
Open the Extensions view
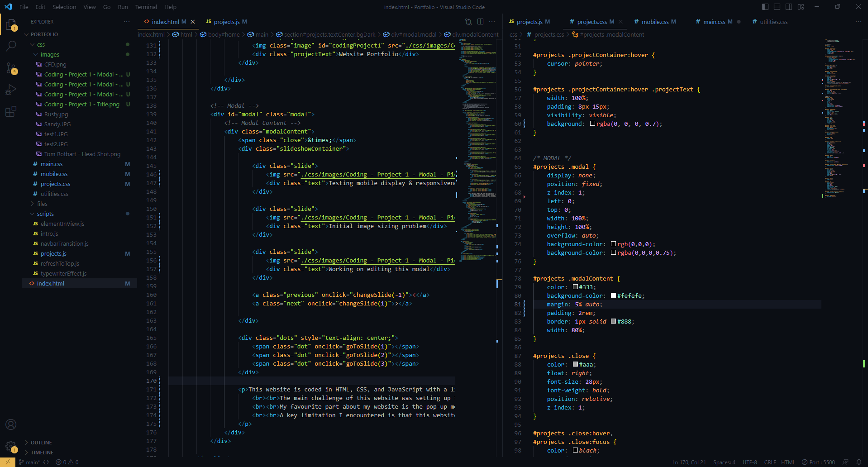(11, 111)
